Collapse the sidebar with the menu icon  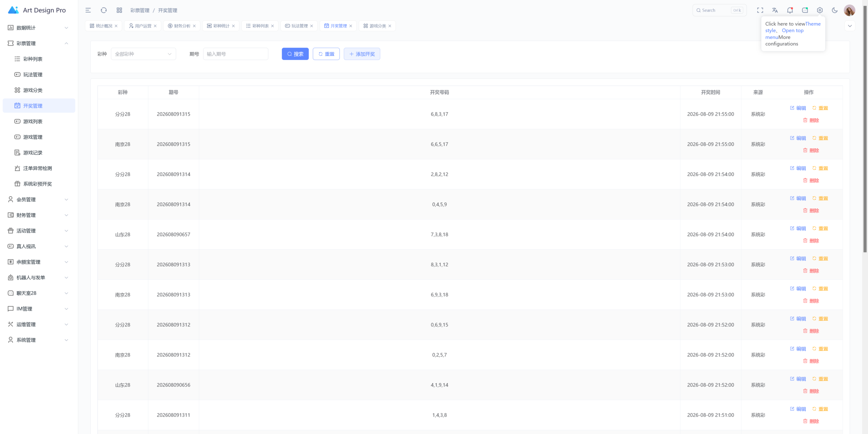(x=88, y=10)
